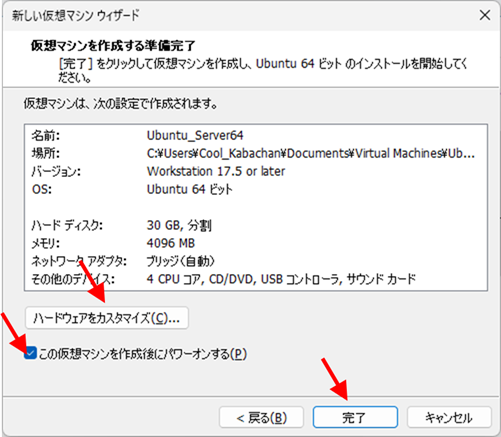Click the heading 仮想マシンを作成する準備完了
The image size is (501, 437).
[113, 46]
